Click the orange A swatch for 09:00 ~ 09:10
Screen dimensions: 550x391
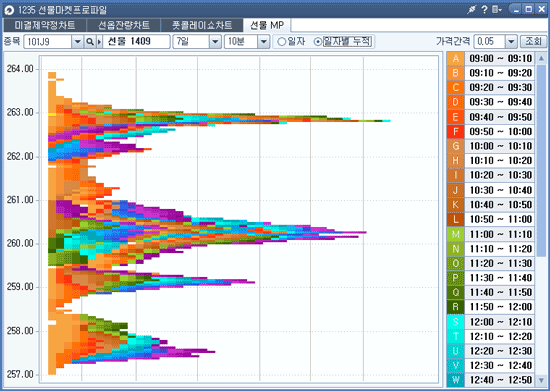pyautogui.click(x=455, y=58)
